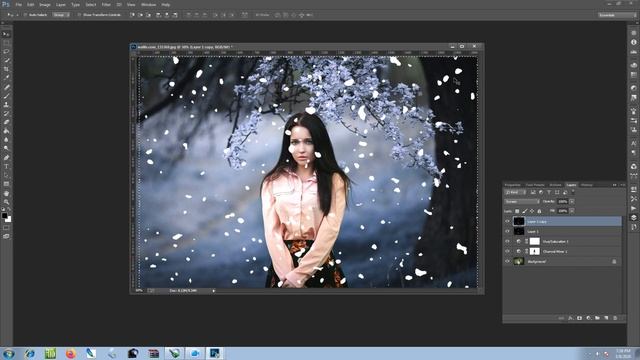Screen dimensions: 640x360
Task: Select the Quick Selection tool
Action: [x=6, y=60]
